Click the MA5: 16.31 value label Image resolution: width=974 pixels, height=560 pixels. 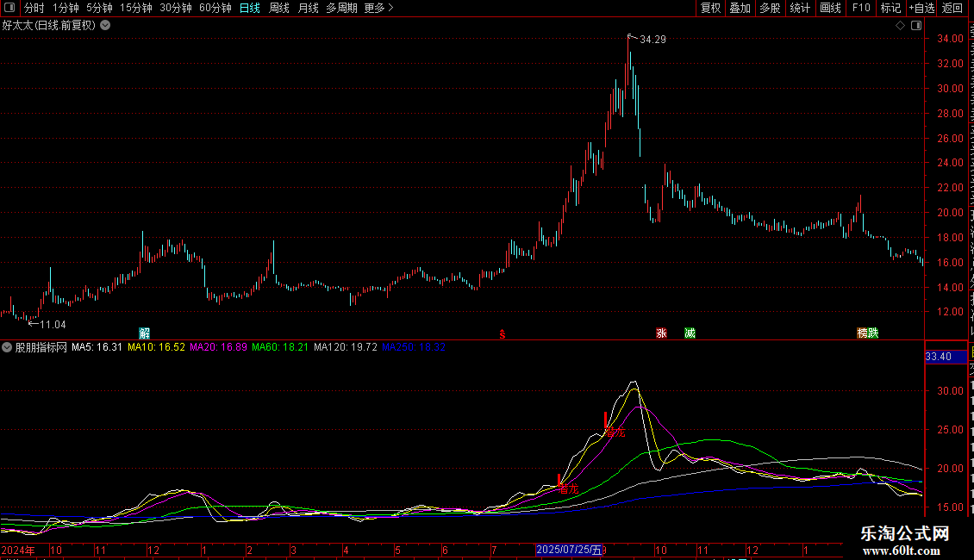tap(97, 347)
